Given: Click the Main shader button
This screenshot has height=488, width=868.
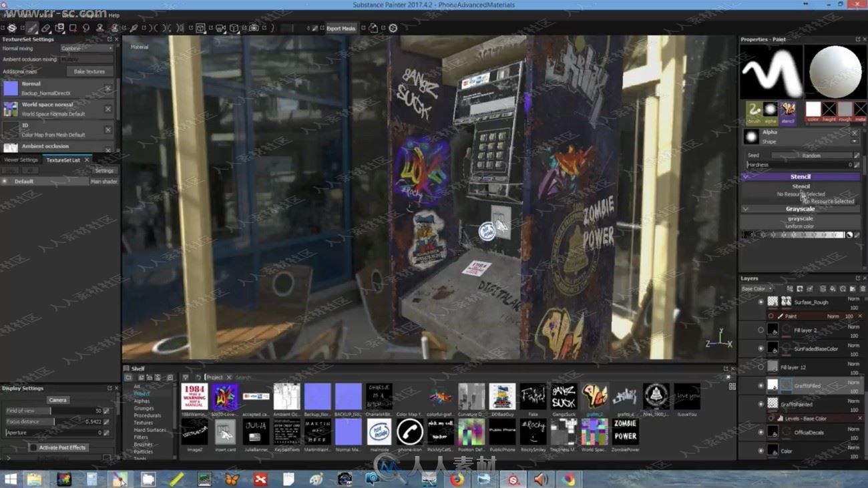Looking at the screenshot, I should [x=103, y=182].
